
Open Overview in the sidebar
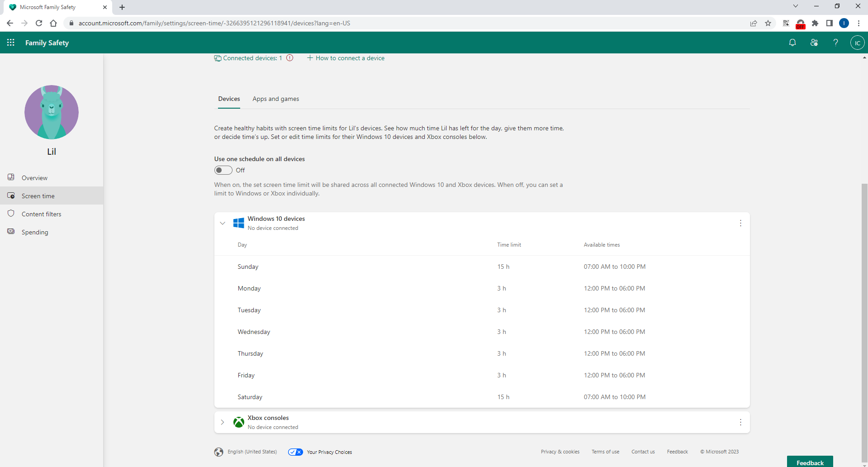tap(52, 177)
